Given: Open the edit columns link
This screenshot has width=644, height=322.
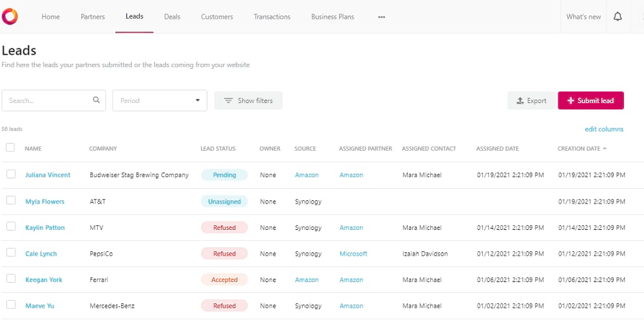Looking at the screenshot, I should tap(604, 129).
